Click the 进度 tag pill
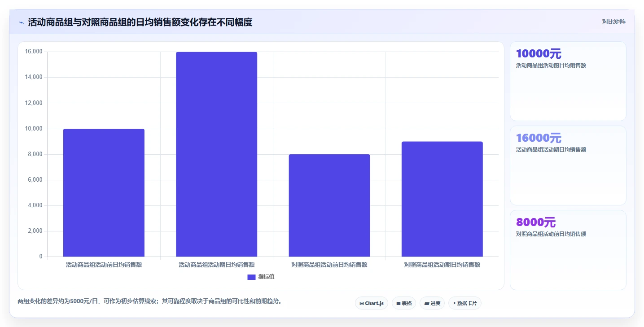 (432, 303)
